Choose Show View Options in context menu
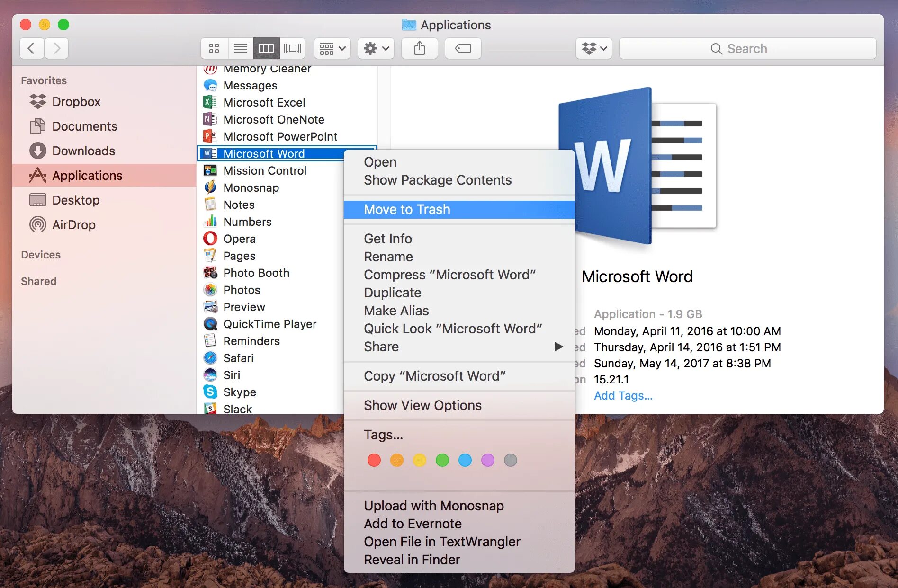The height and width of the screenshot is (588, 898). [x=459, y=406]
